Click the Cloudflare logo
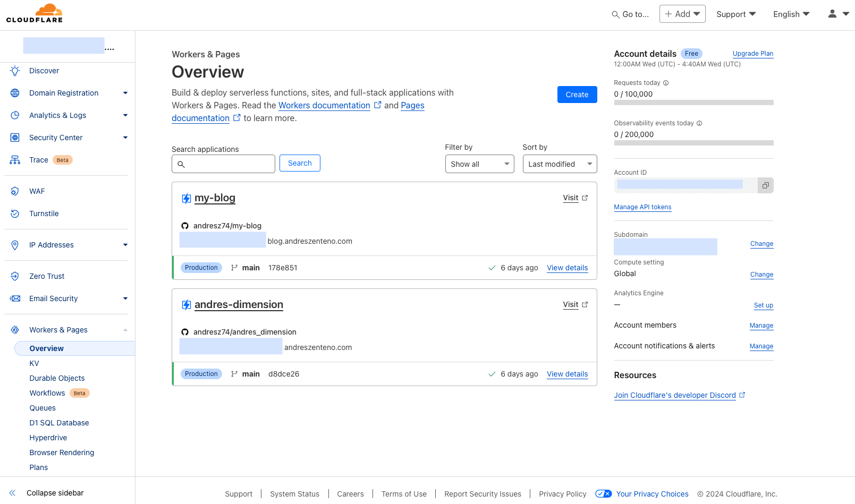This screenshot has height=504, width=855. 34,13
